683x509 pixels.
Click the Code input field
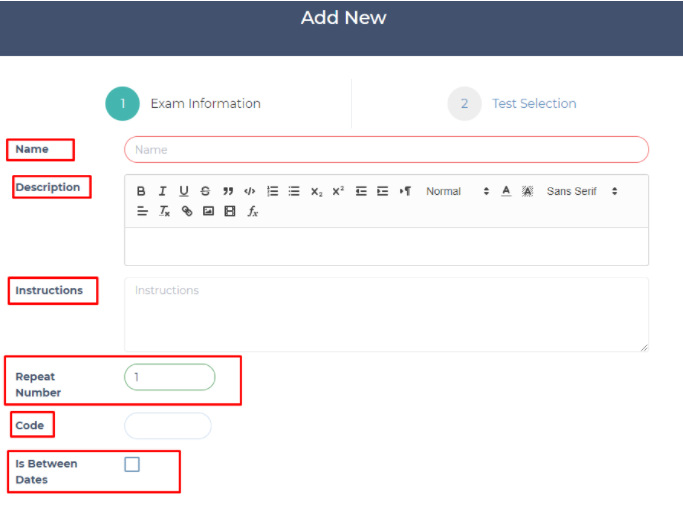coord(168,426)
